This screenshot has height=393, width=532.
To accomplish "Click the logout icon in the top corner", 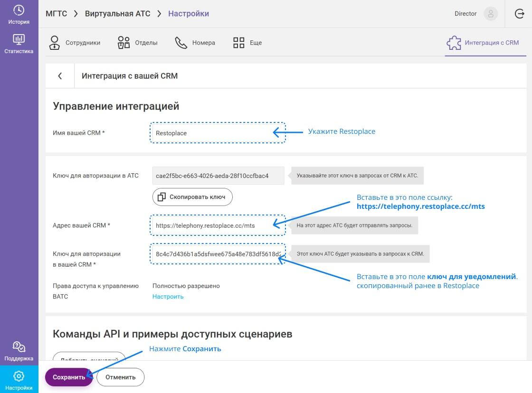I will pos(518,13).
